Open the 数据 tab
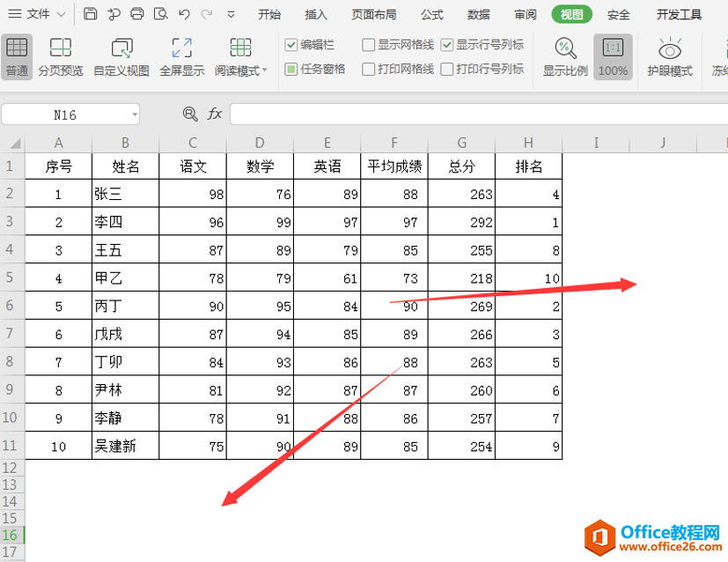The image size is (728, 562). click(479, 15)
